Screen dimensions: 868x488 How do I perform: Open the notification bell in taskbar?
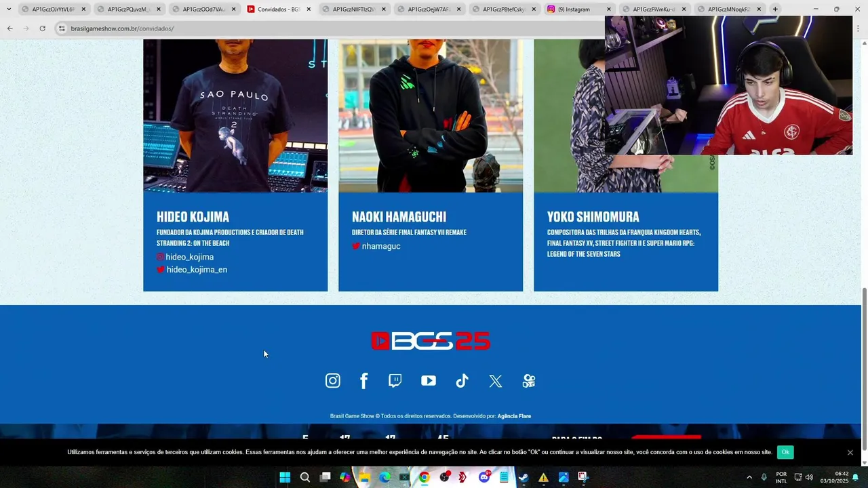[856, 477]
